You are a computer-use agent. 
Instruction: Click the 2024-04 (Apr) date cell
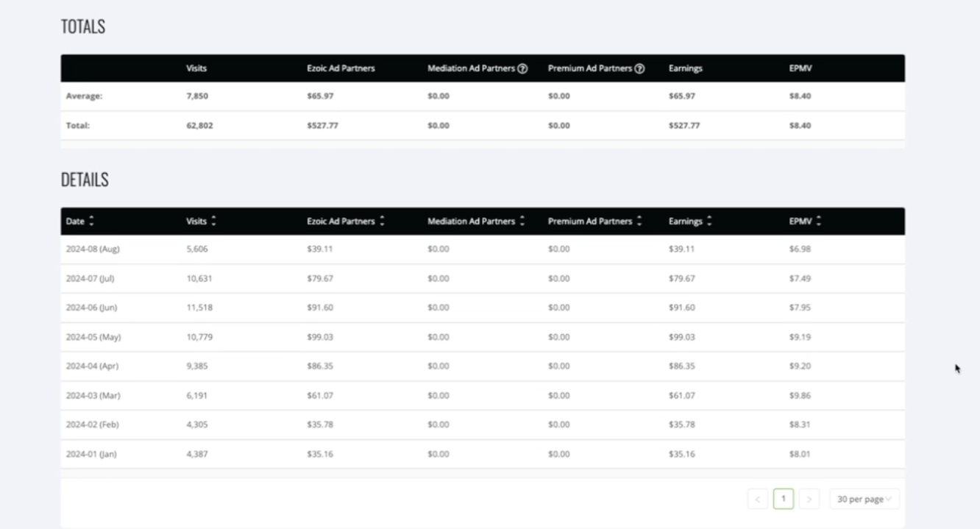[x=93, y=366]
